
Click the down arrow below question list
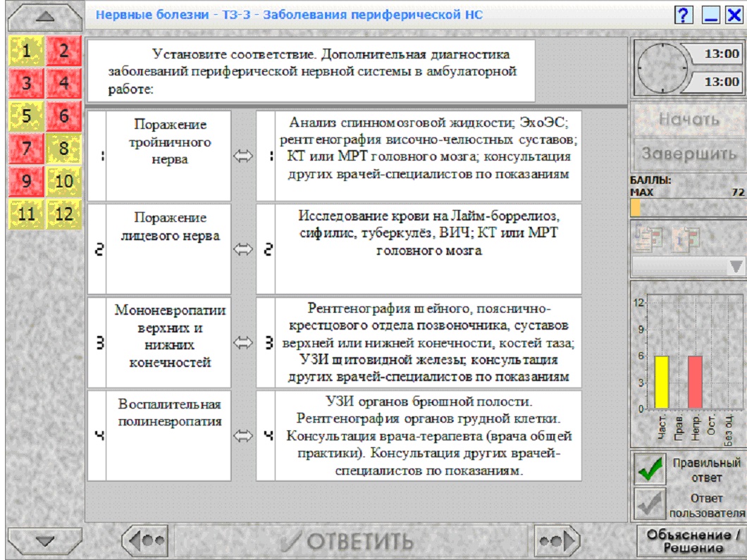pyautogui.click(x=45, y=541)
